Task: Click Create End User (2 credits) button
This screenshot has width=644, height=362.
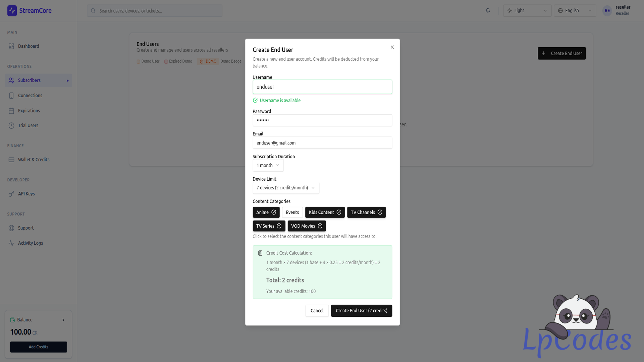Action: point(361,311)
